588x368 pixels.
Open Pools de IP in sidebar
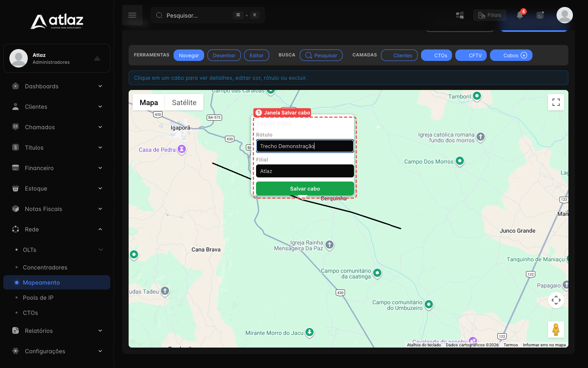click(x=38, y=298)
